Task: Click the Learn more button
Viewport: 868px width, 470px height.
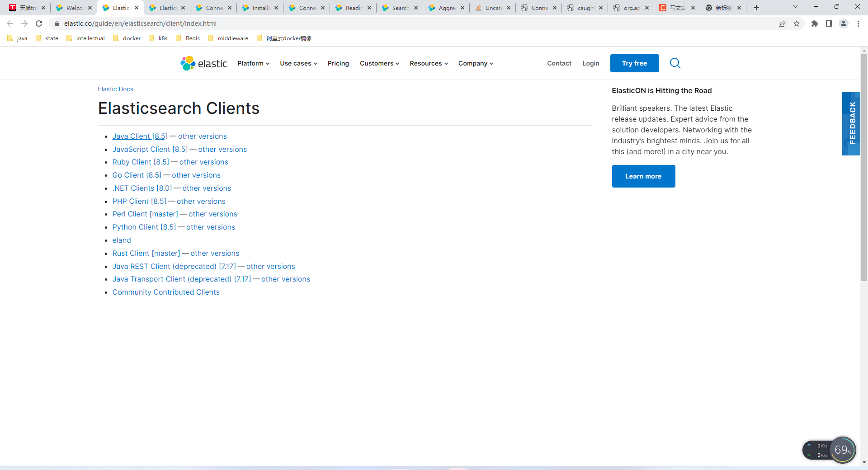Action: [x=643, y=176]
